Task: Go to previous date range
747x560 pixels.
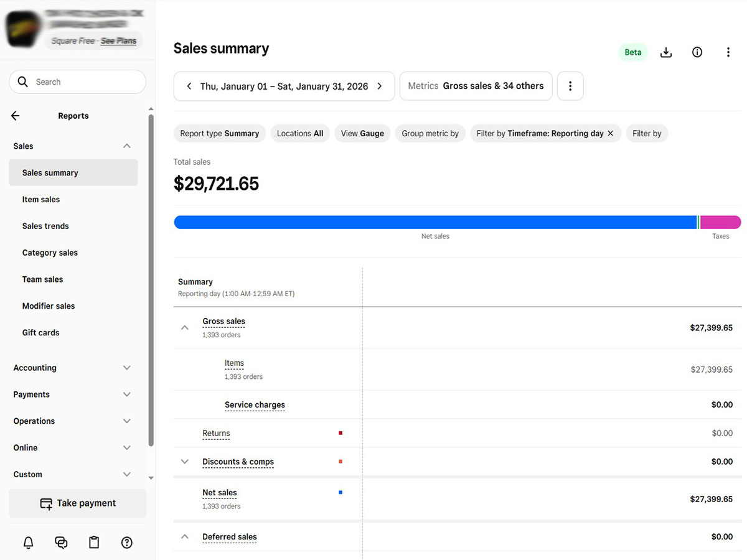Action: click(189, 86)
